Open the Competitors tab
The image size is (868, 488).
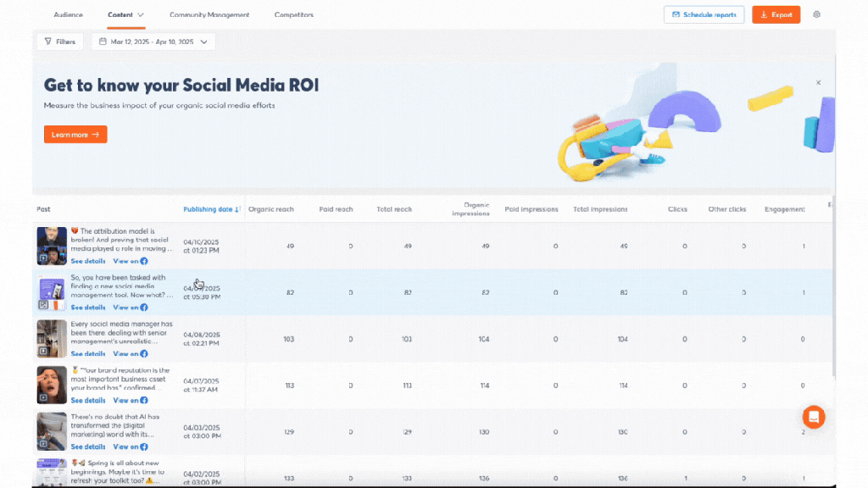[293, 15]
